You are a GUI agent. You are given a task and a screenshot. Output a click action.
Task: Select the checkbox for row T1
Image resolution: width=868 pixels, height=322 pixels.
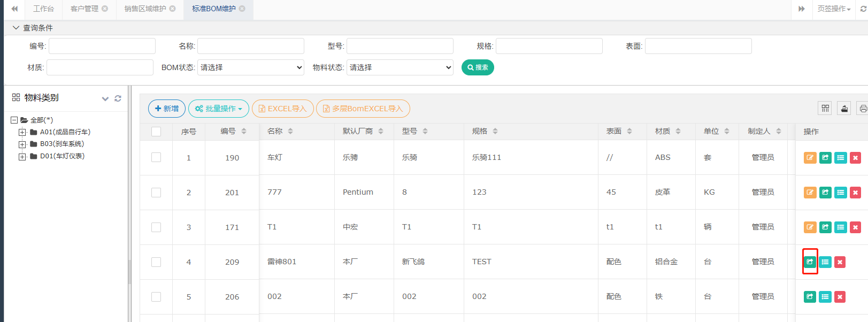pos(156,227)
